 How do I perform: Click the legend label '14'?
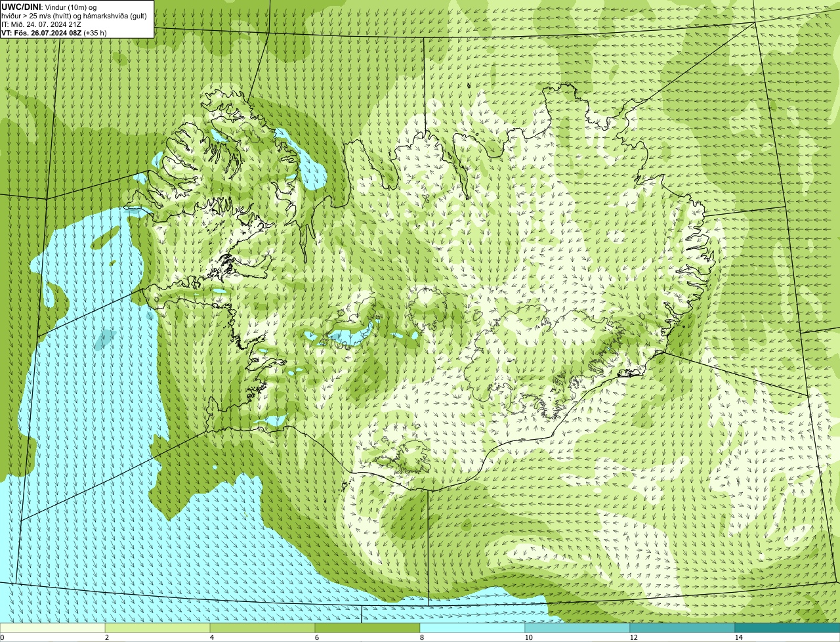pos(738,637)
